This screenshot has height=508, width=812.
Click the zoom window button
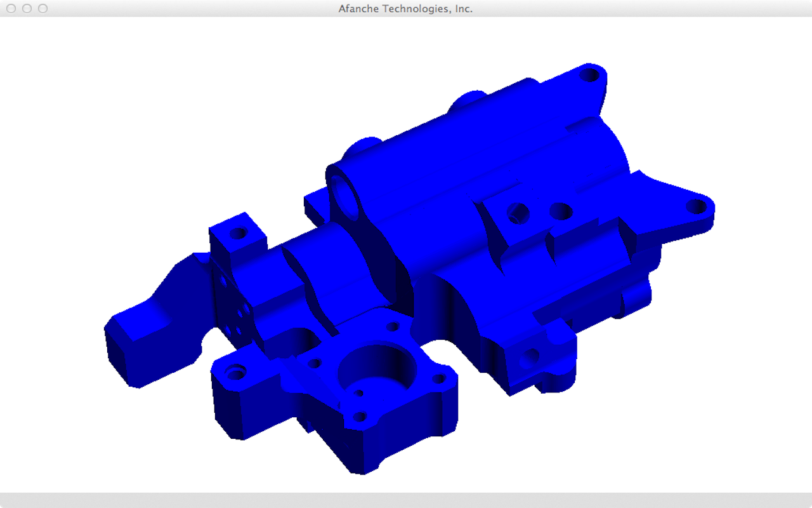click(43, 8)
